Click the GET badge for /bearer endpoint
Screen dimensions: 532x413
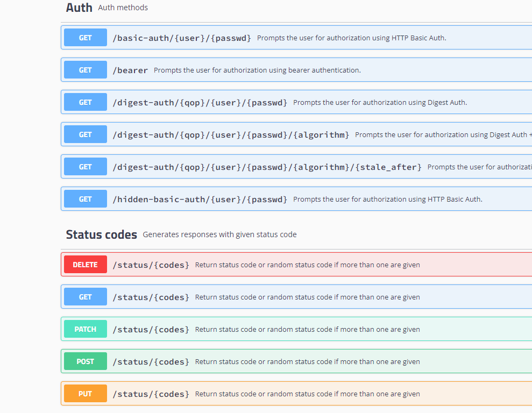point(86,70)
